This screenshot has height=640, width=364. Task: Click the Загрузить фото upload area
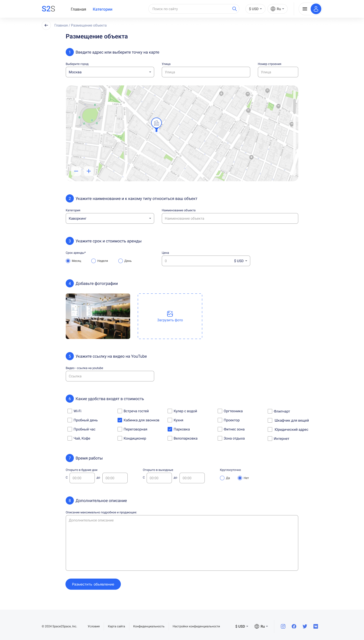pos(170,316)
